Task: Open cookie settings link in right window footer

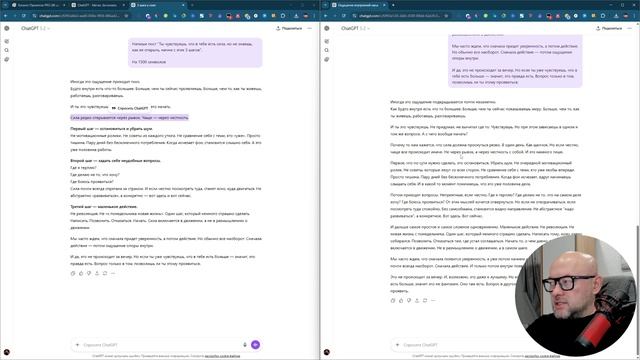Action: coord(542,356)
